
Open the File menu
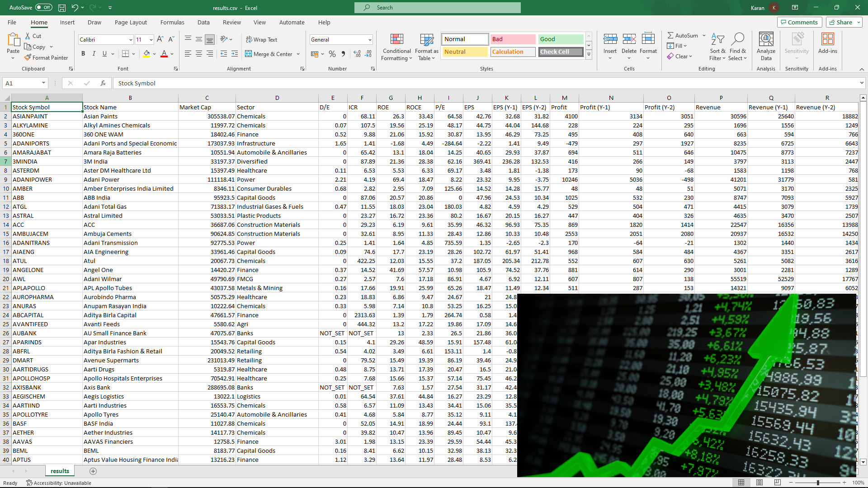12,22
